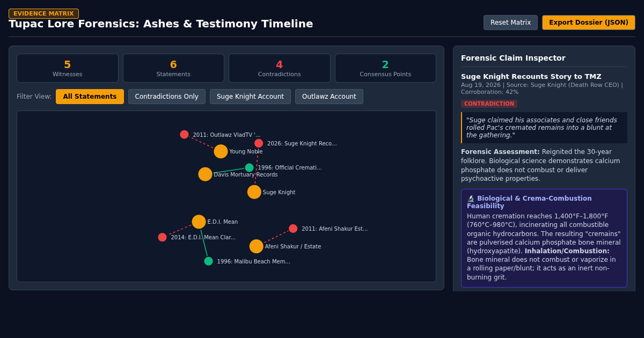Click the Aug 19, 2026 source line
The height and width of the screenshot is (338, 644).
(542, 89)
